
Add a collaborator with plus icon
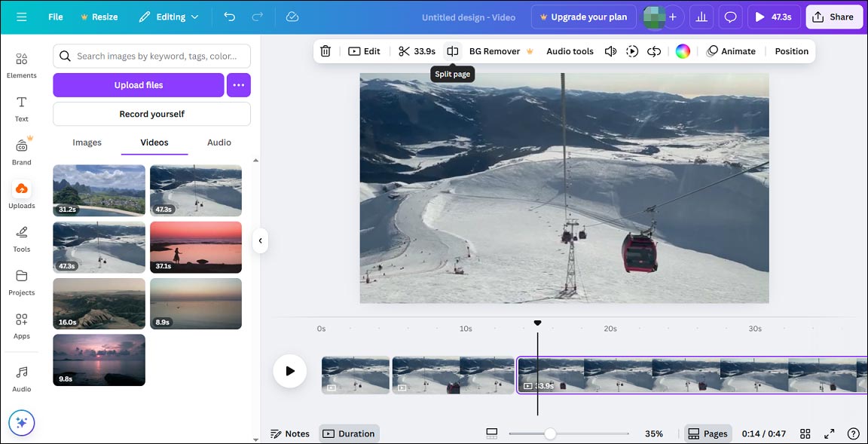673,17
